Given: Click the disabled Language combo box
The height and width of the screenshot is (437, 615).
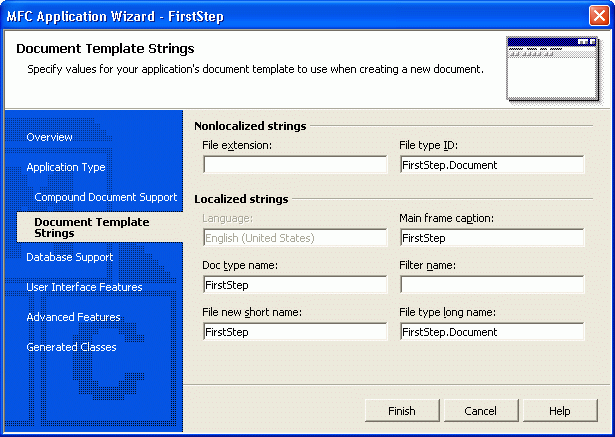Looking at the screenshot, I should coord(294,238).
